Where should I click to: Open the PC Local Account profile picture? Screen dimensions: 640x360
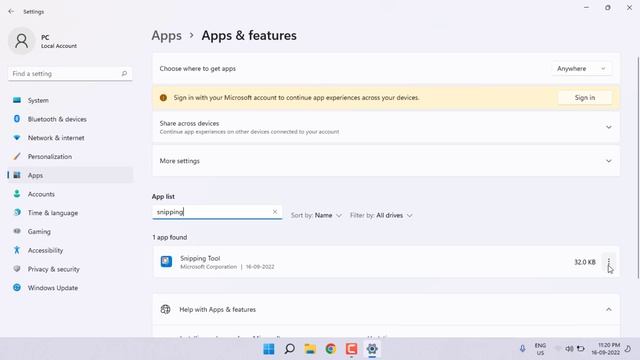click(21, 41)
